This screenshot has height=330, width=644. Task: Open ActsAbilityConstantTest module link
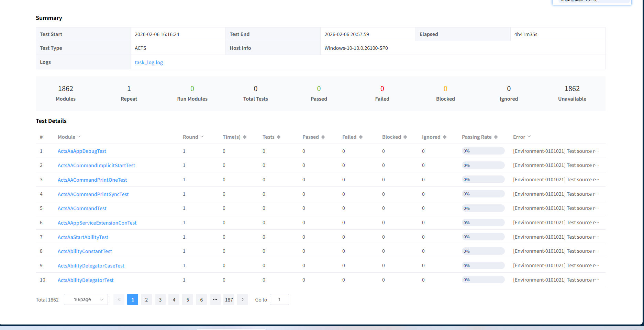click(x=85, y=251)
